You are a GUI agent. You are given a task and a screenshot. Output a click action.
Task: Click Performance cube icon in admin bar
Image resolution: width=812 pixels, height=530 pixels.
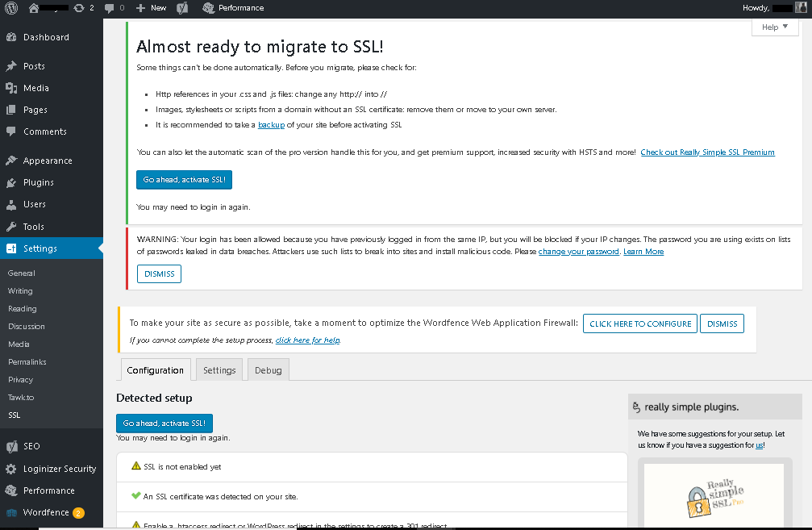(209, 8)
